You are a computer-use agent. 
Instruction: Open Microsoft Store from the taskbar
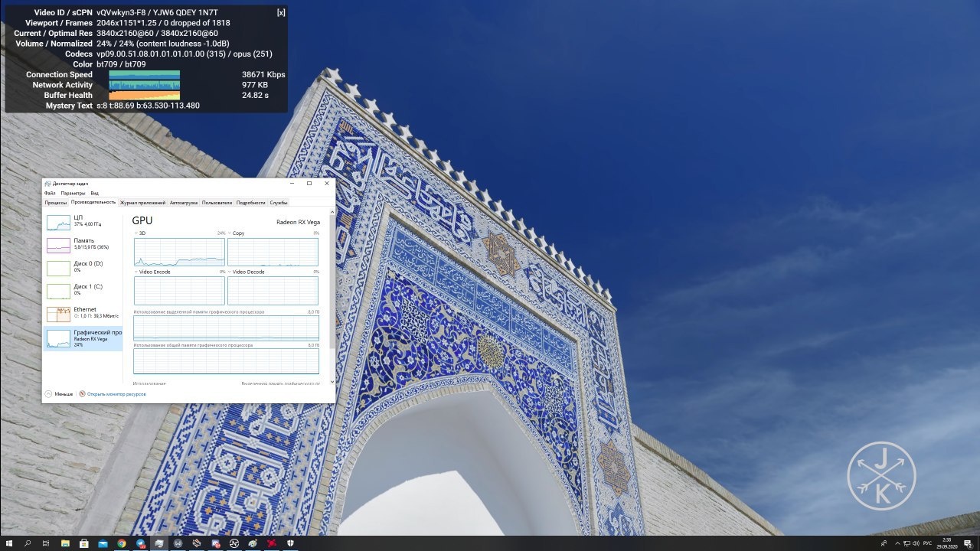(x=84, y=543)
